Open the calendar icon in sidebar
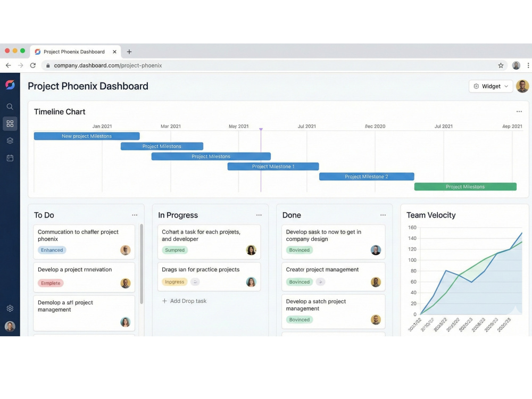532x399 pixels. (x=10, y=158)
